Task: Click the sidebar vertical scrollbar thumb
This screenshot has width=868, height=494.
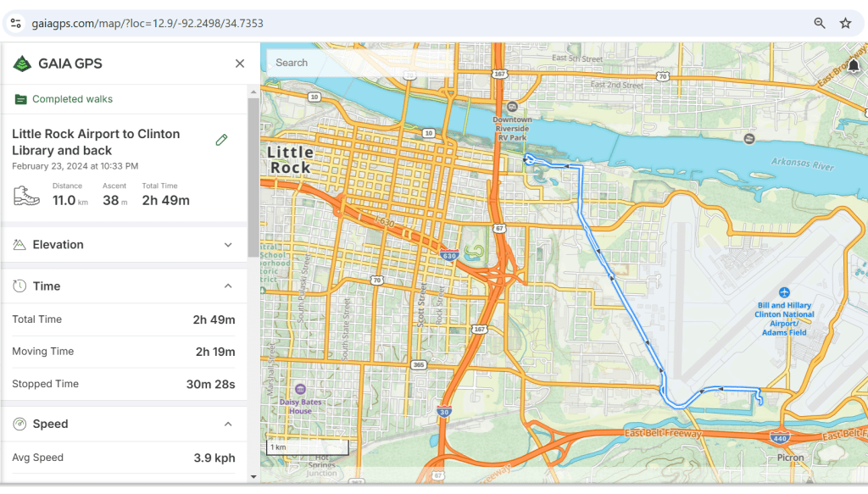Action: pyautogui.click(x=253, y=176)
